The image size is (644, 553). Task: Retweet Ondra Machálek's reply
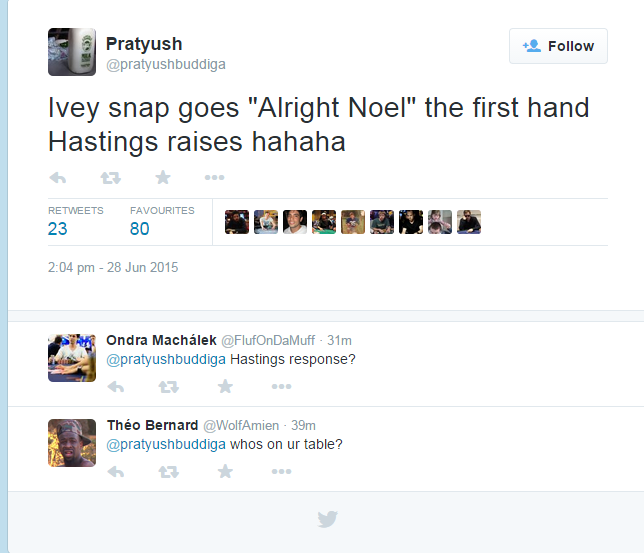169,386
